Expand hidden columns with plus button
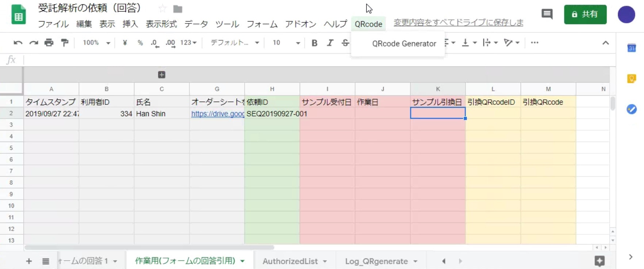The image size is (644, 269). point(162,75)
